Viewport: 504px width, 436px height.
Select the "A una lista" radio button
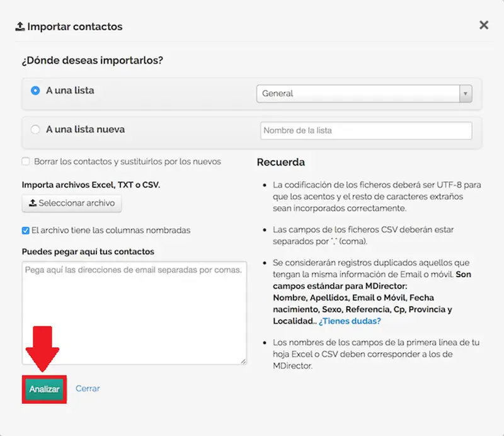pyautogui.click(x=35, y=90)
